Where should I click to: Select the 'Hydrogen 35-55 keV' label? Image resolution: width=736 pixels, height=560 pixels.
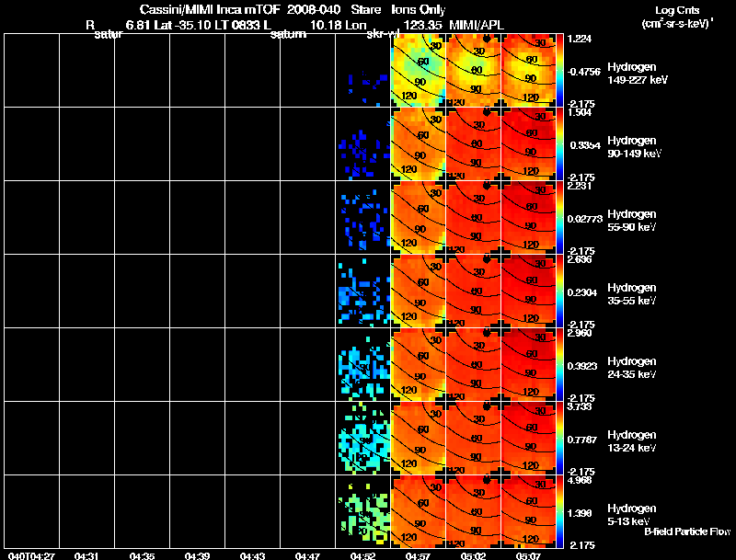click(x=632, y=294)
